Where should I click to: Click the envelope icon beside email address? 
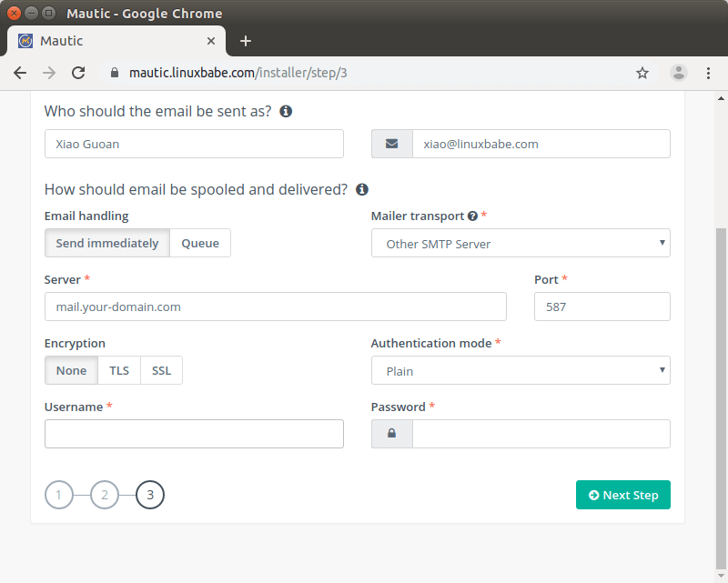pyautogui.click(x=391, y=144)
